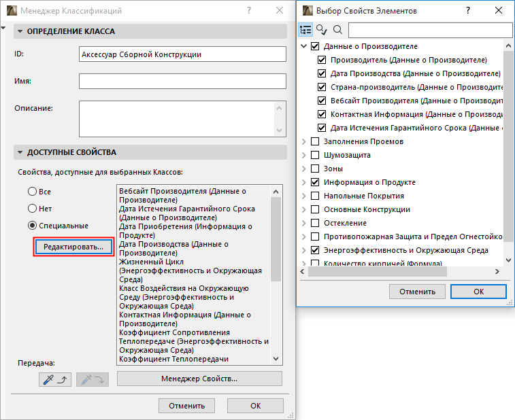The width and height of the screenshot is (515, 420).
Task: Expand the Информация о Продукте group
Action: pyautogui.click(x=304, y=182)
